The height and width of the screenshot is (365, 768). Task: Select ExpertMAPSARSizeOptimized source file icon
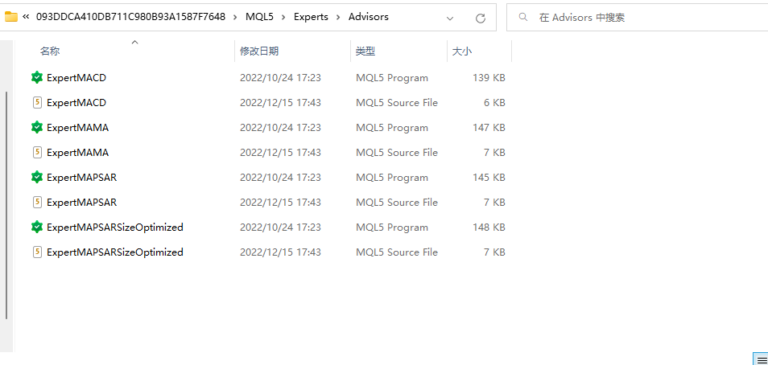click(37, 252)
